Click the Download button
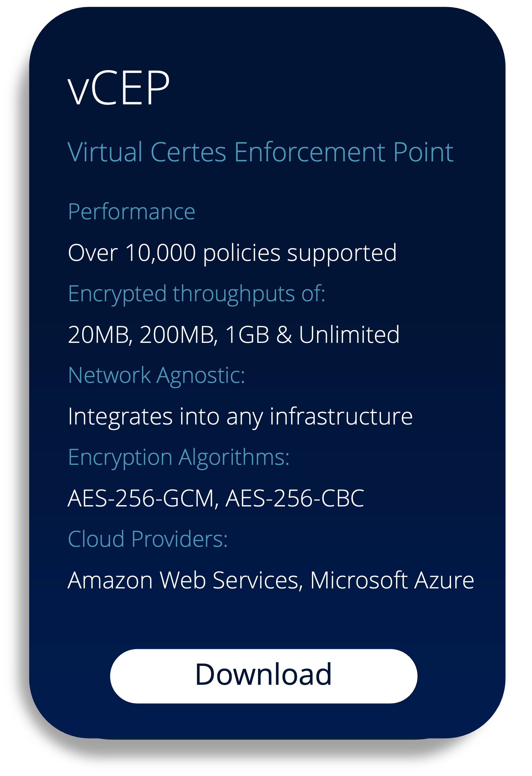This screenshot has height=776, width=532. [x=264, y=676]
